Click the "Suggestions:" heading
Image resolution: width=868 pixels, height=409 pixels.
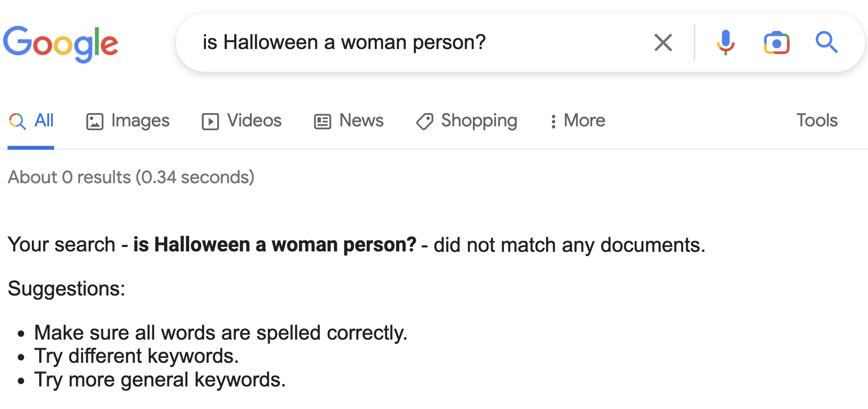point(67,289)
